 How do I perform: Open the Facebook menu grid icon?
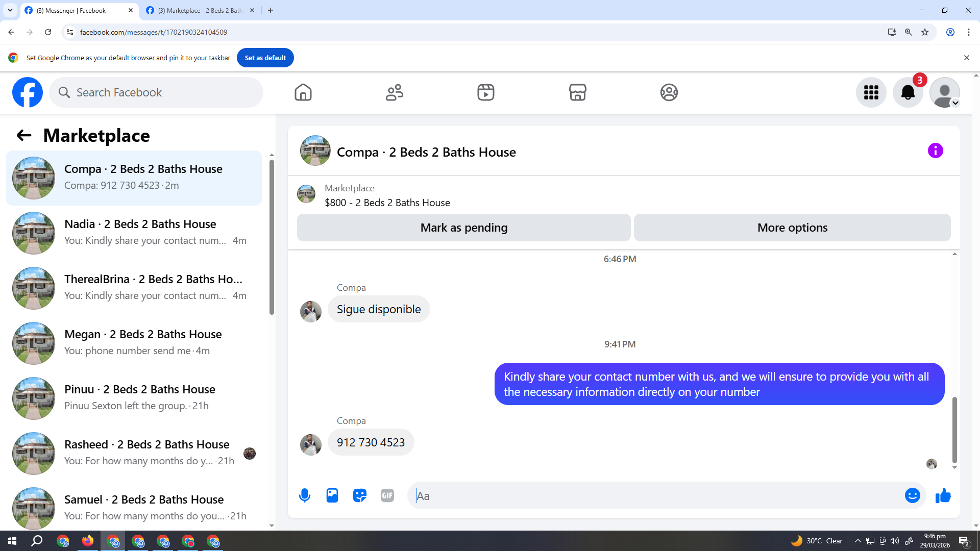871,92
